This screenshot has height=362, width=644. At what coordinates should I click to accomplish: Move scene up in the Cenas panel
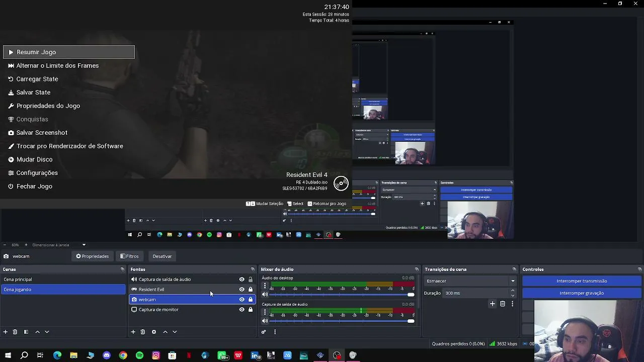click(37, 332)
